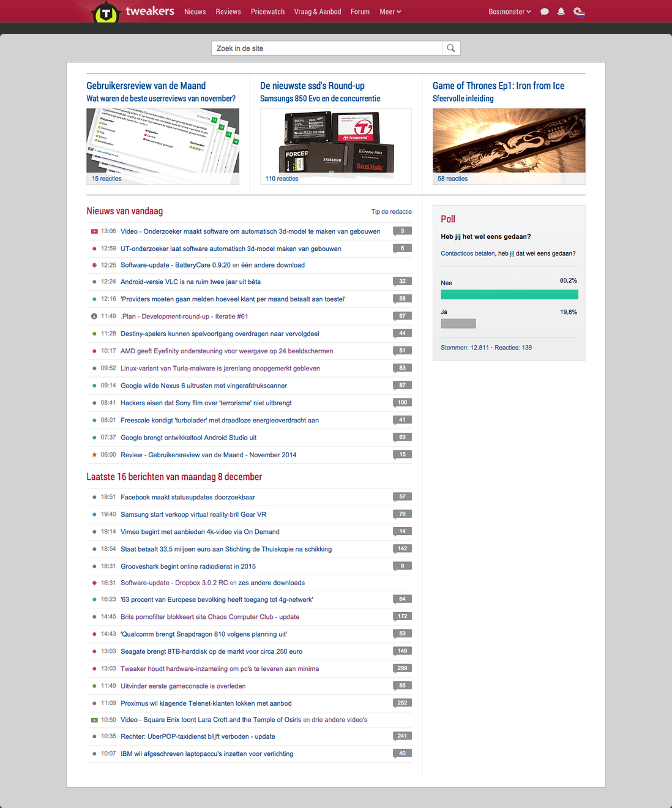This screenshot has width=672, height=808.
Task: Open 'Hackers eisen dat Sony film' article
Action: pyautogui.click(x=206, y=403)
